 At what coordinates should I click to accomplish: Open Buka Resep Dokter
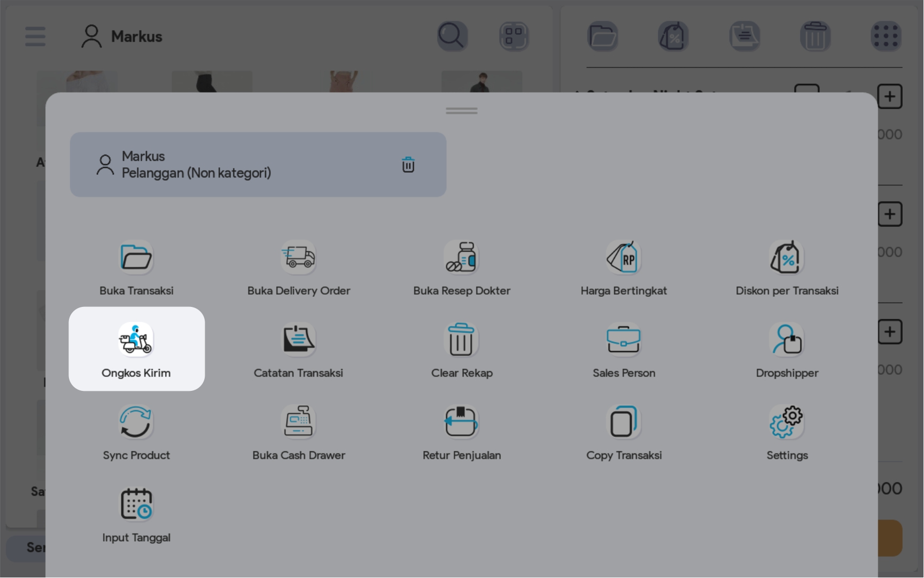point(461,258)
